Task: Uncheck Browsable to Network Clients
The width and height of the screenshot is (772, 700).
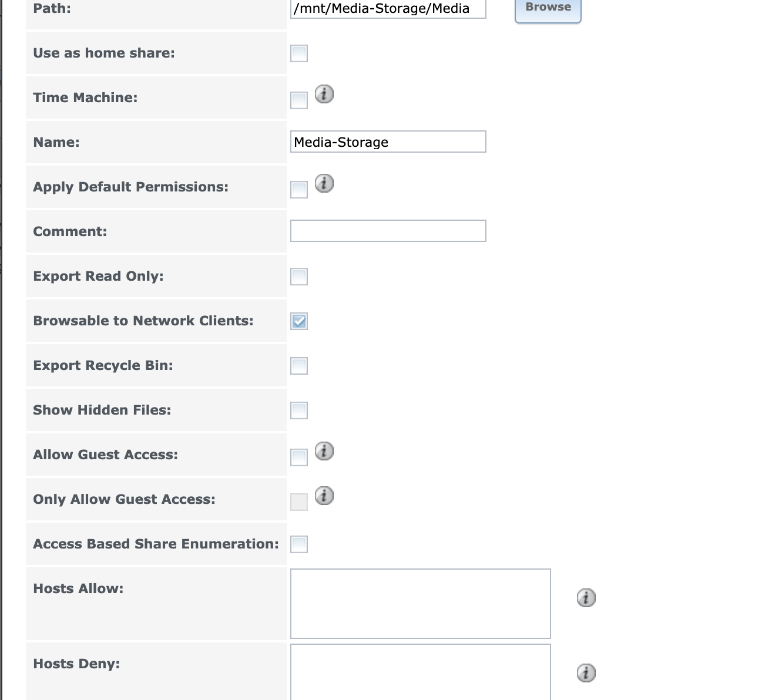Action: pos(299,321)
